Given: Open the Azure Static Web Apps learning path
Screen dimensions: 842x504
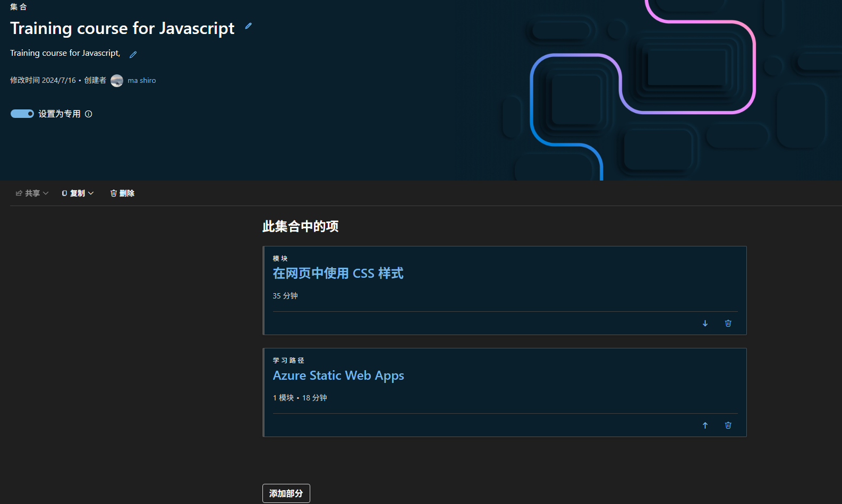Looking at the screenshot, I should (x=338, y=375).
